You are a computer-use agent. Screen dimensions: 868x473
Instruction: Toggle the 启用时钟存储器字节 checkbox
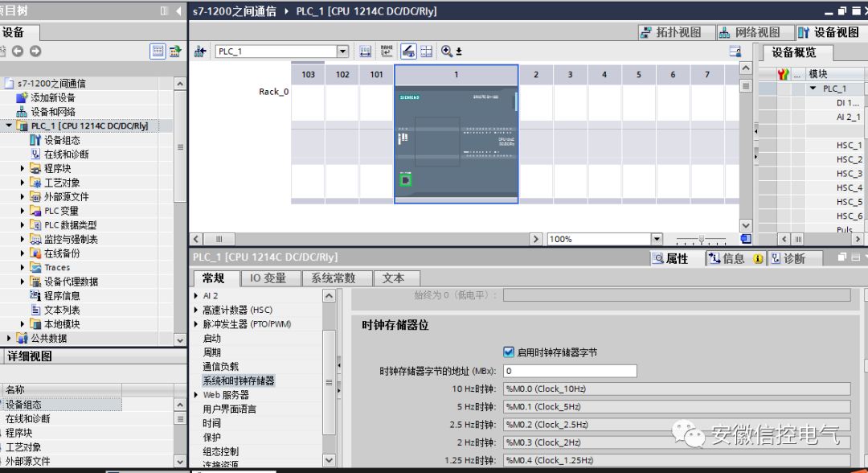[x=509, y=352]
